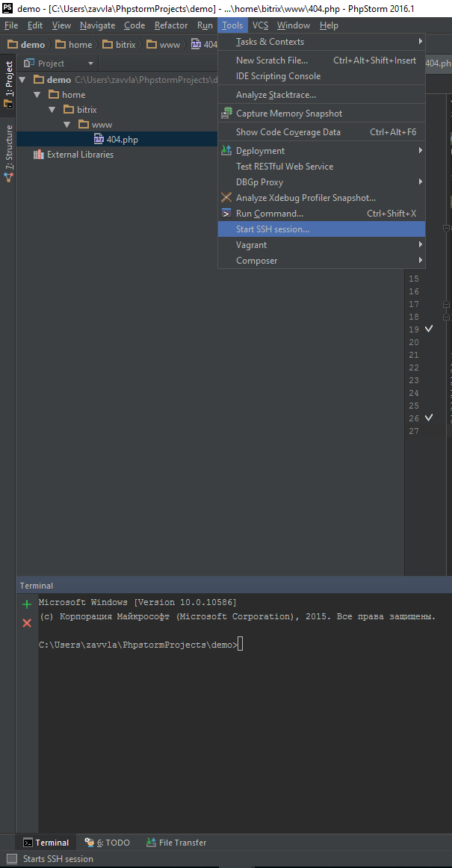The image size is (452, 868).
Task: Click the green plus New Session icon in Terminal
Action: click(x=27, y=604)
